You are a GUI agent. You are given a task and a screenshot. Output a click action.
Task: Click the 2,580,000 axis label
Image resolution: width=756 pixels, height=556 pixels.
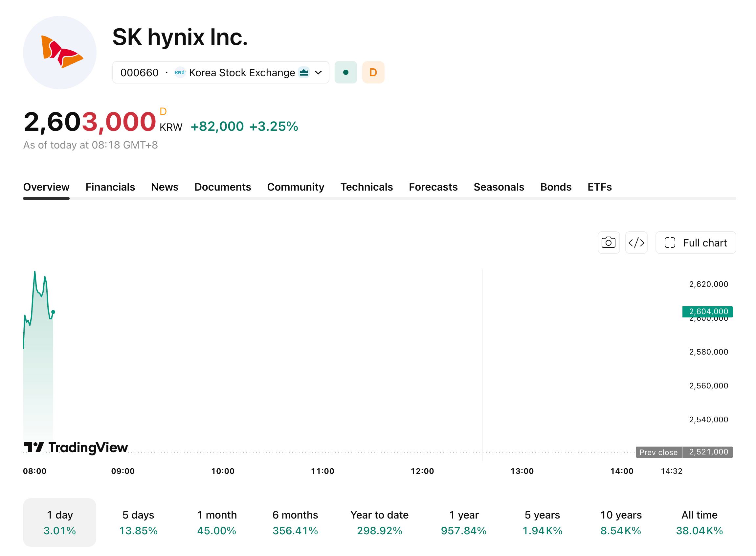coord(709,352)
